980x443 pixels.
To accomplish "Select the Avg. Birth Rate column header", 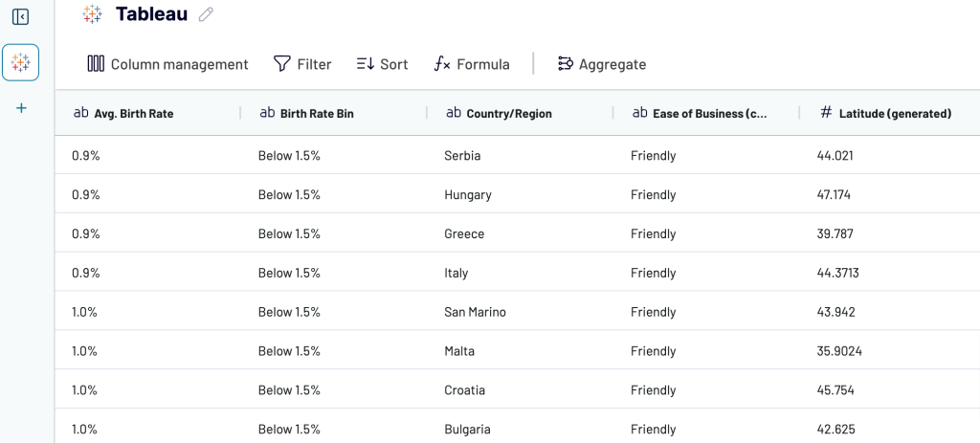I will (147, 113).
